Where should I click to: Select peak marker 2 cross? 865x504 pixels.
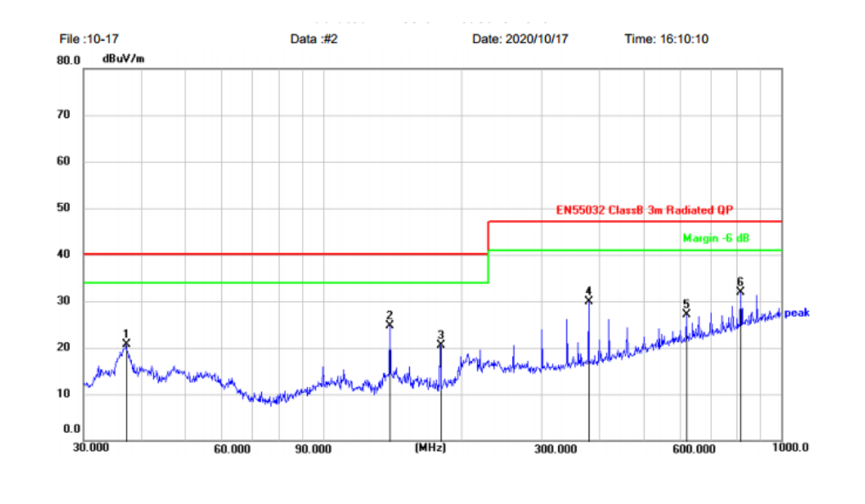(390, 324)
